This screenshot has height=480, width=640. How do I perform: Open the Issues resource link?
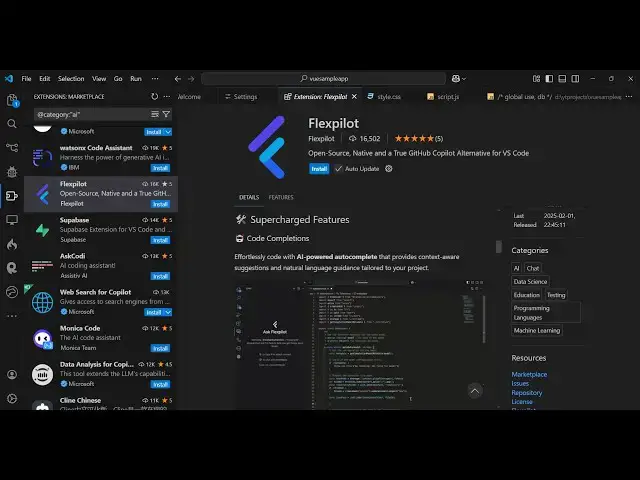click(x=520, y=384)
